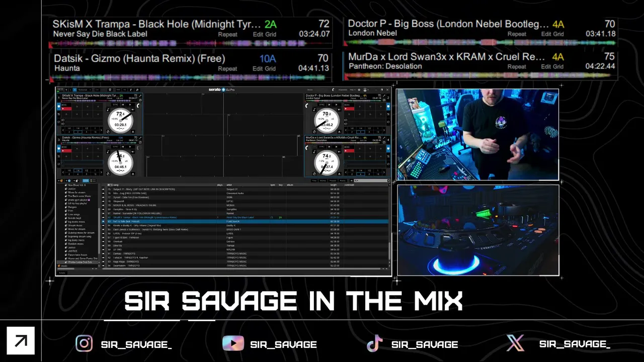Click the keylock note icon on deck 1

click(x=108, y=110)
